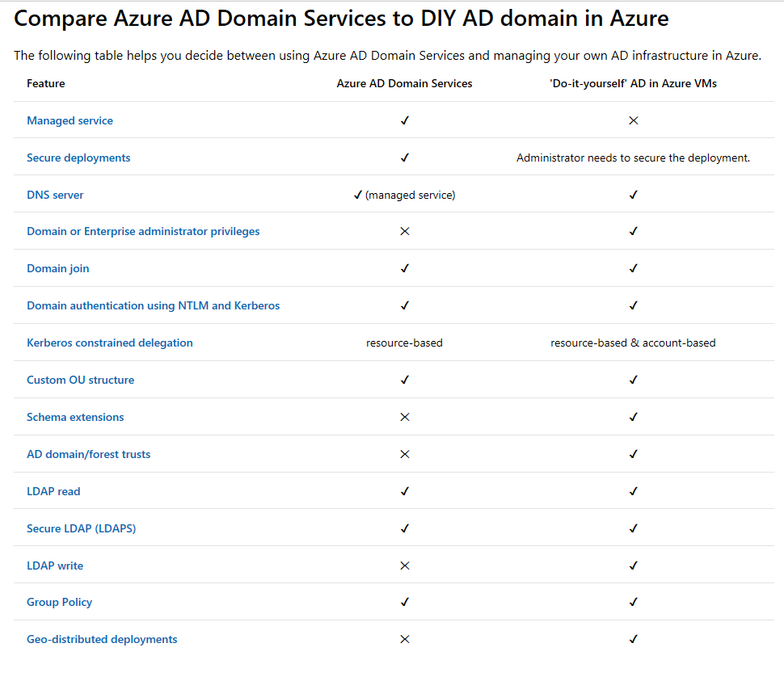784x677 pixels.
Task: Open AD domain/forest trusts link
Action: click(88, 454)
